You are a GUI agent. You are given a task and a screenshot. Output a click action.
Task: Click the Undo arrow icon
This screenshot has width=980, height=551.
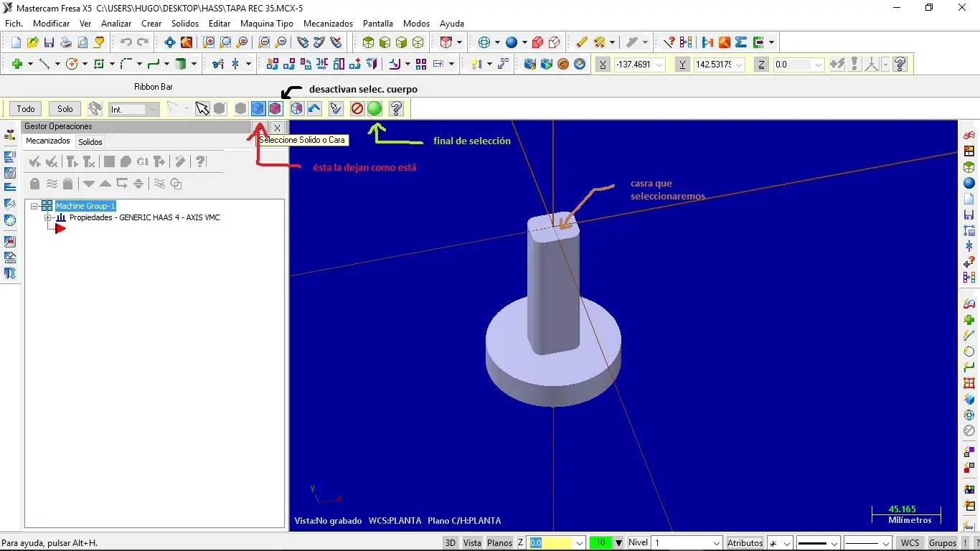click(x=126, y=42)
